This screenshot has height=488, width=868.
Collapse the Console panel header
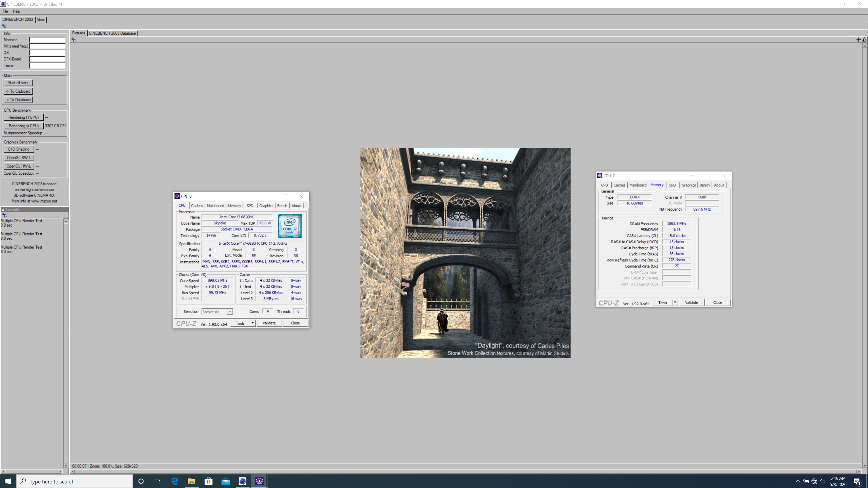tap(3, 209)
